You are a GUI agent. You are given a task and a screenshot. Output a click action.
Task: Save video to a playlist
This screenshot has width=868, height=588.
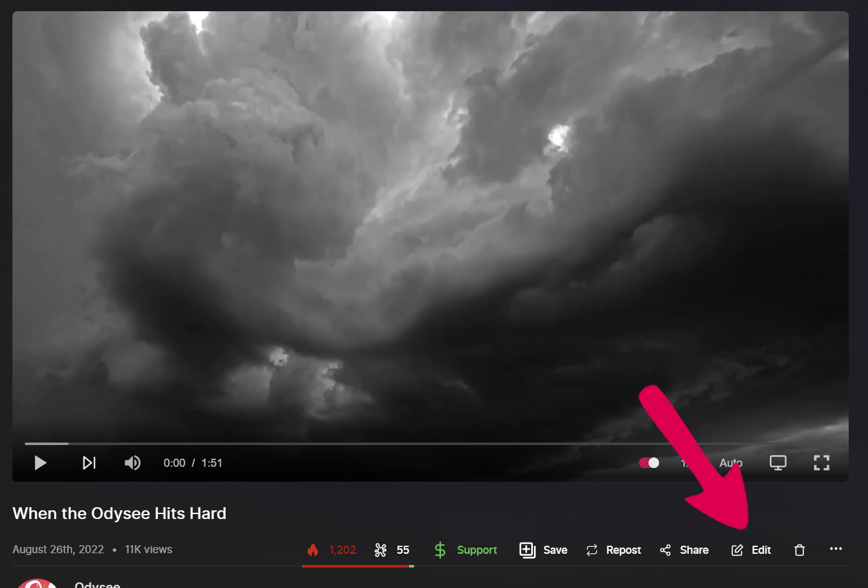543,550
